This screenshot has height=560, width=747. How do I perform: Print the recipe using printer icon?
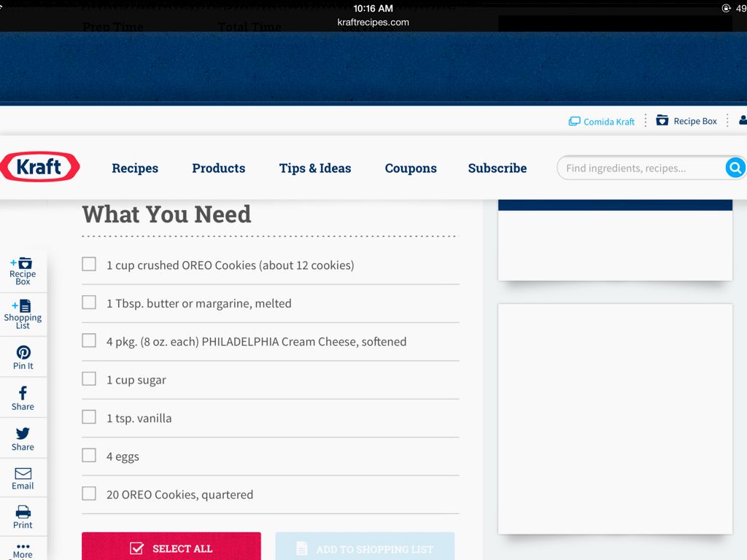tap(23, 517)
